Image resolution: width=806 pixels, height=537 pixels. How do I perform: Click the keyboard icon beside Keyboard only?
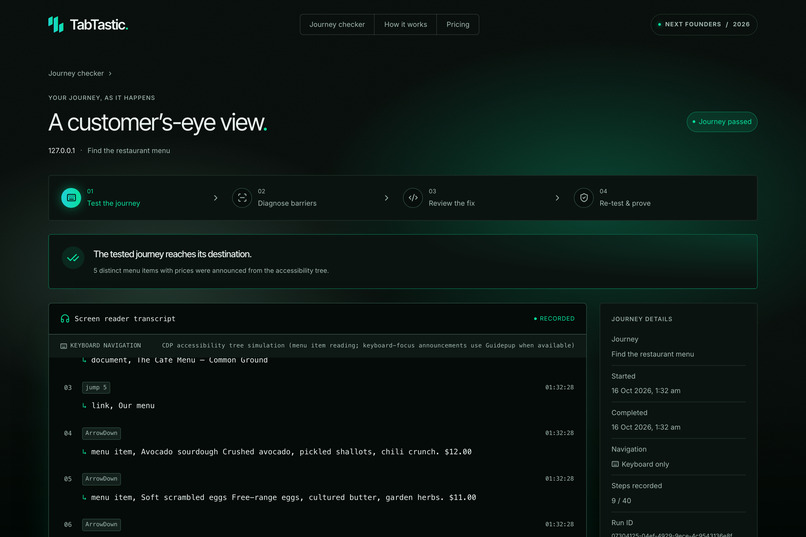click(x=615, y=464)
